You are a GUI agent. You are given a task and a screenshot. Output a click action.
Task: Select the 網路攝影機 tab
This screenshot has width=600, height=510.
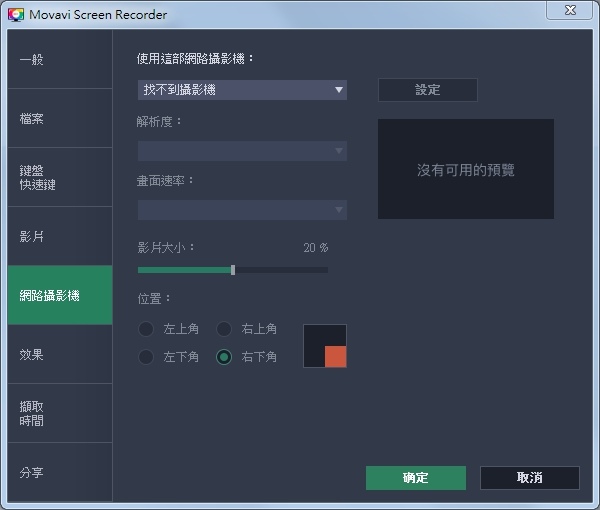click(60, 295)
